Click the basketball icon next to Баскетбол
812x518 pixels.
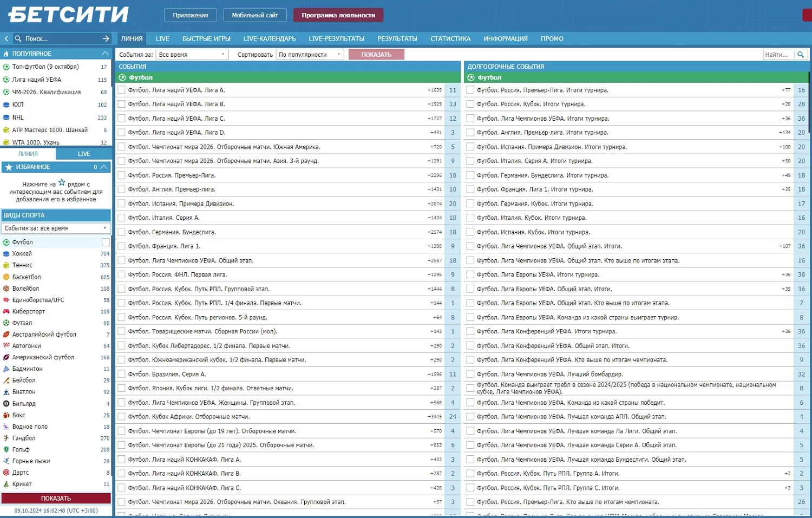pos(6,277)
